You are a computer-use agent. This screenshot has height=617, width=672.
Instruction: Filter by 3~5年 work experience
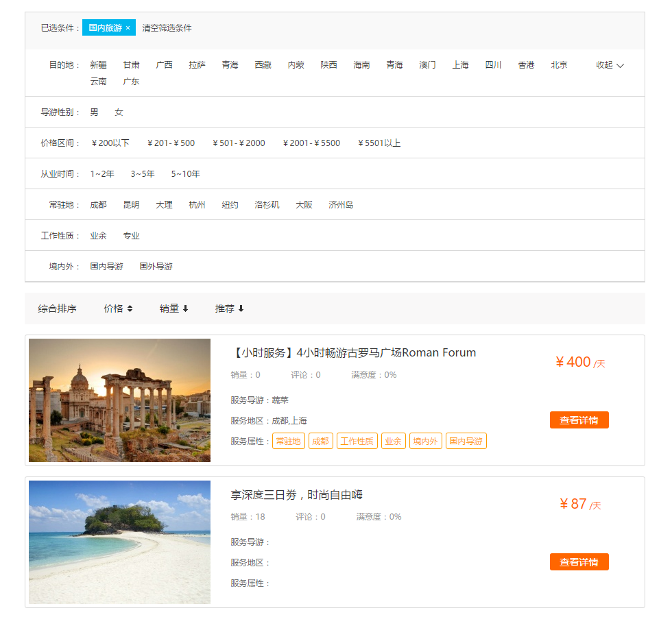pos(143,174)
